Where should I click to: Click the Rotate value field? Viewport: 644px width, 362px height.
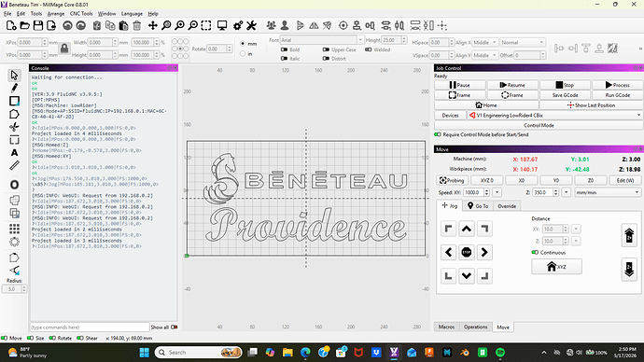[x=216, y=49]
